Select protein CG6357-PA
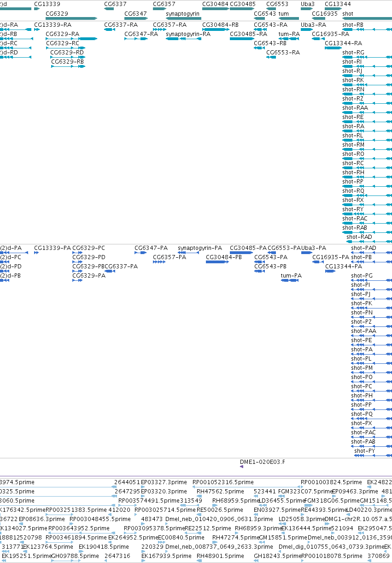This screenshot has width=392, height=563. click(170, 257)
